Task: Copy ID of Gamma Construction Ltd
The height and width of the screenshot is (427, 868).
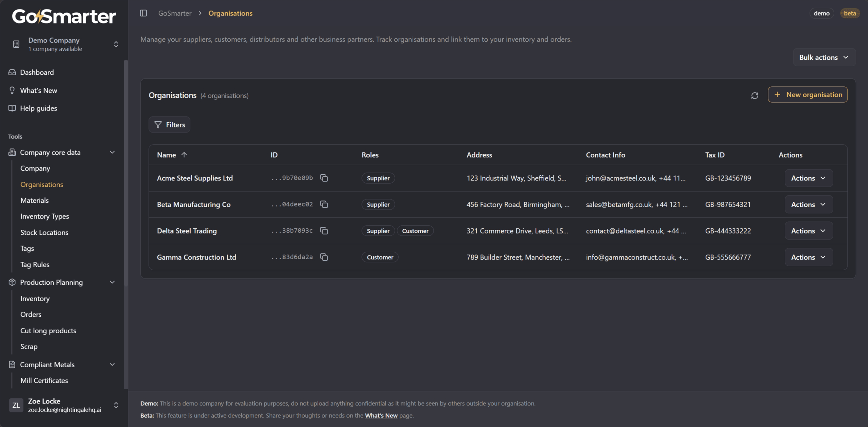Action: tap(324, 257)
